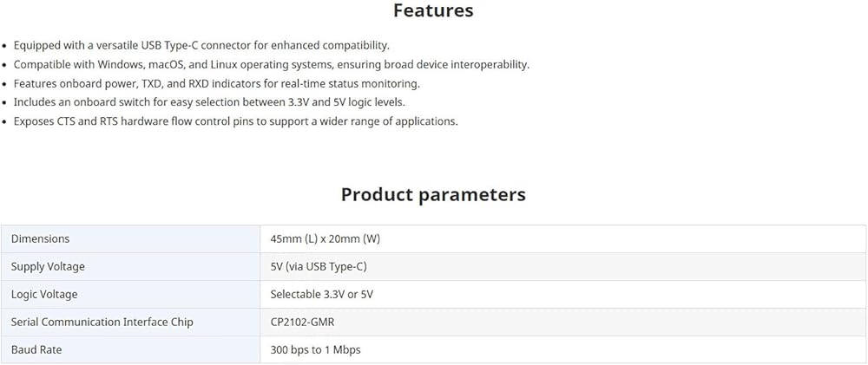
Task: Click the bullet point before 'Exposes CTS'
Action: coord(5,122)
